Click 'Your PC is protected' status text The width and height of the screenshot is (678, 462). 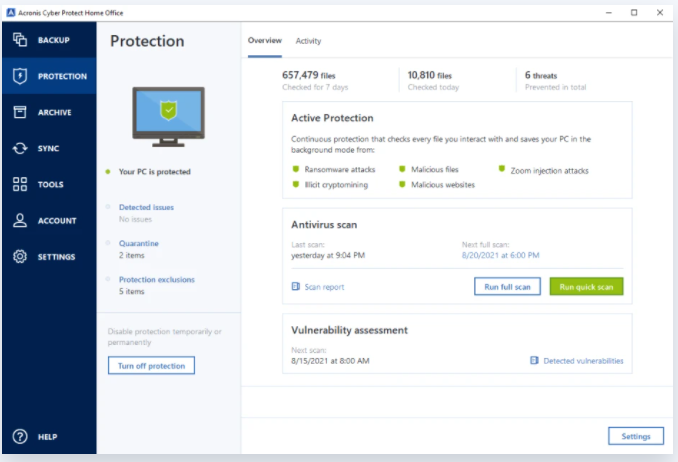click(155, 172)
